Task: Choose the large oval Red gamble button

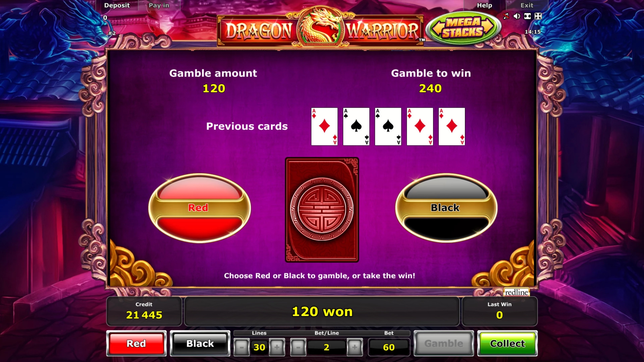Action: coord(200,208)
